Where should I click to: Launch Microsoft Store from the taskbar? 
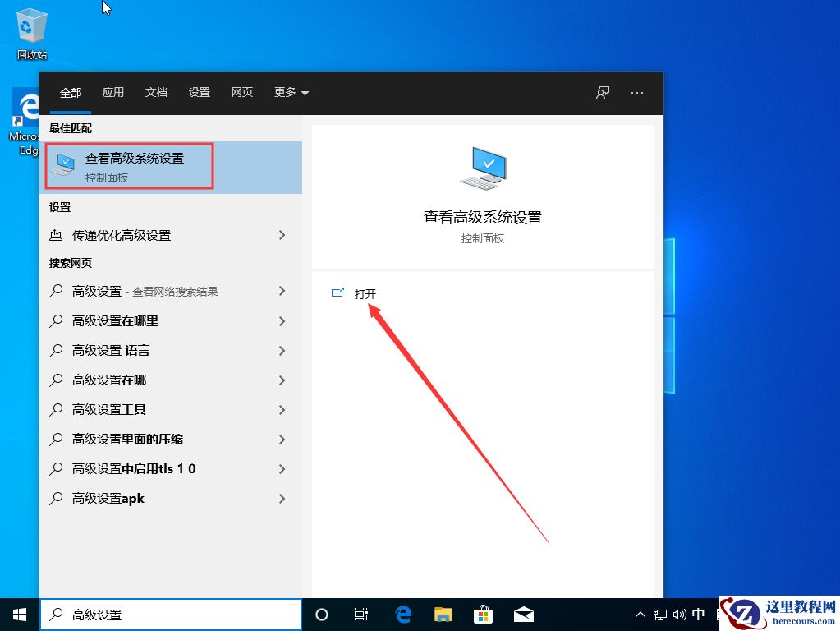point(484,614)
